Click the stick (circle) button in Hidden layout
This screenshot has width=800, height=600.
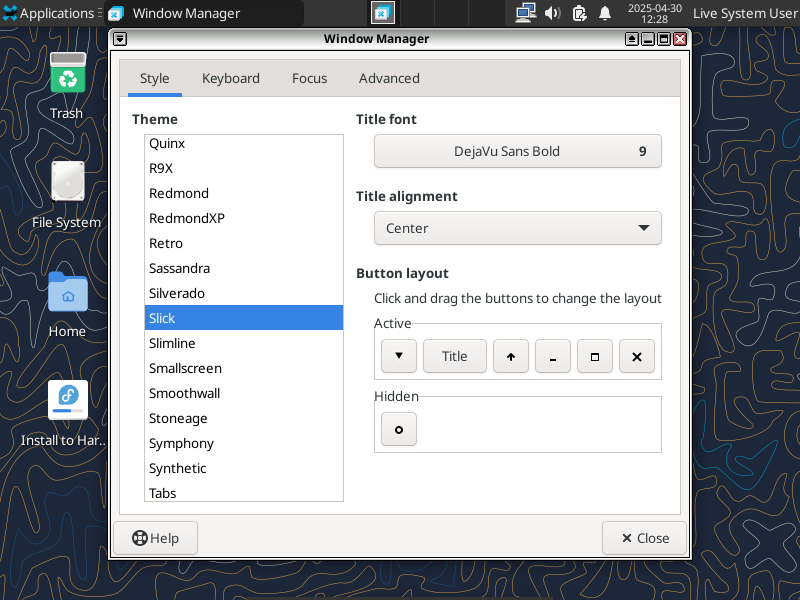(x=398, y=429)
